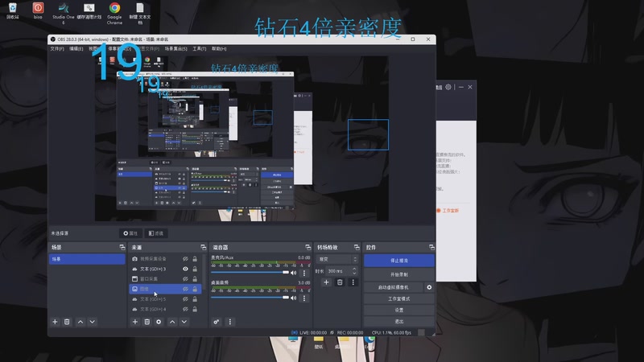Adjust the desktop audio volume slider
The height and width of the screenshot is (362, 644).
(250, 298)
